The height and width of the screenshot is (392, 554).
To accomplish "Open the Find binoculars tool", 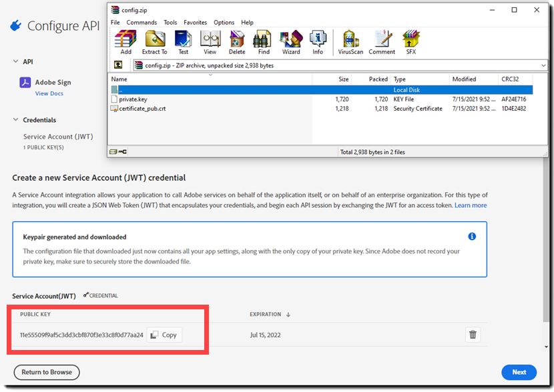I will [x=264, y=43].
